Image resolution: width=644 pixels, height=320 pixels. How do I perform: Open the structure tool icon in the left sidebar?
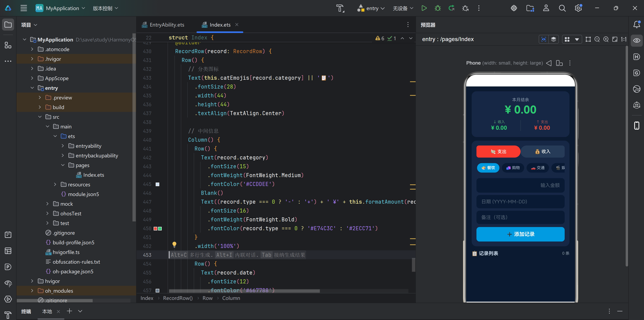click(x=8, y=45)
